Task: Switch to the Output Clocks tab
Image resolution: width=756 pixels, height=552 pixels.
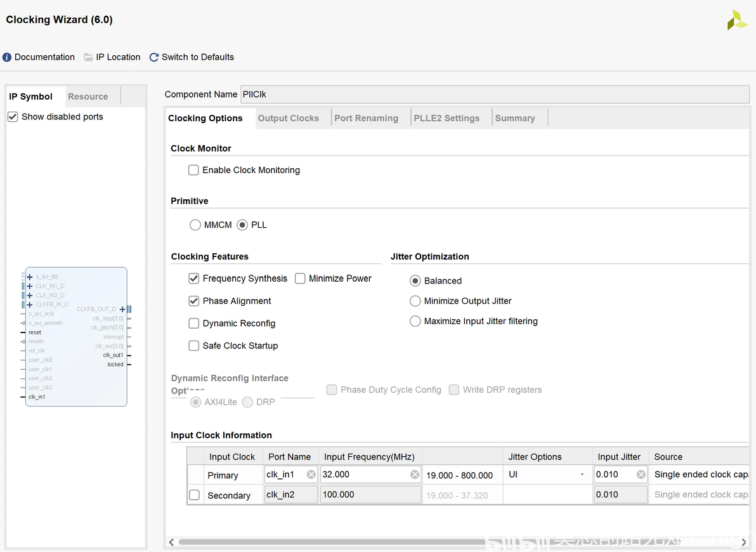Action: coord(288,118)
